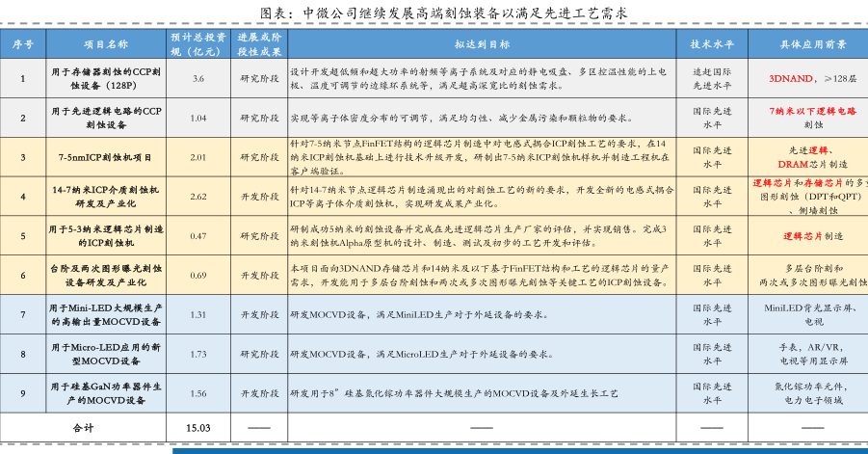Image resolution: width=868 pixels, height=454 pixels.
Task: Click the 序号 column header
Action: click(x=23, y=44)
